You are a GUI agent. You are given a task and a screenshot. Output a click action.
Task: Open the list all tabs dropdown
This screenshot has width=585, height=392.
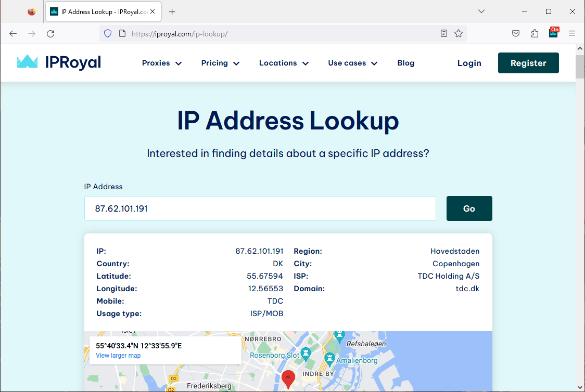(481, 11)
